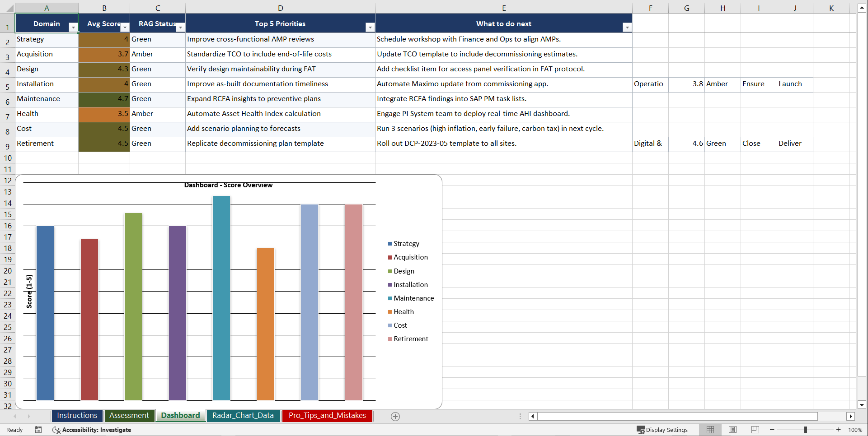This screenshot has height=436, width=868.
Task: Select the Page Layout view icon
Action: (732, 430)
